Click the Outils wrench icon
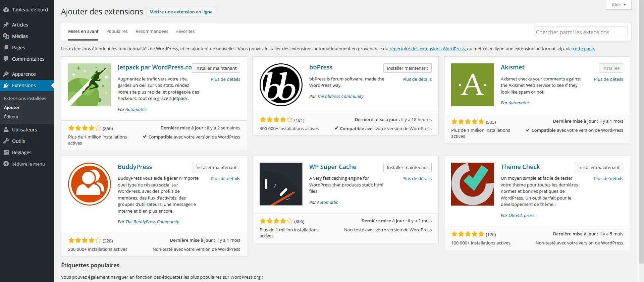Screen dimensions: 644x282 point(6,141)
